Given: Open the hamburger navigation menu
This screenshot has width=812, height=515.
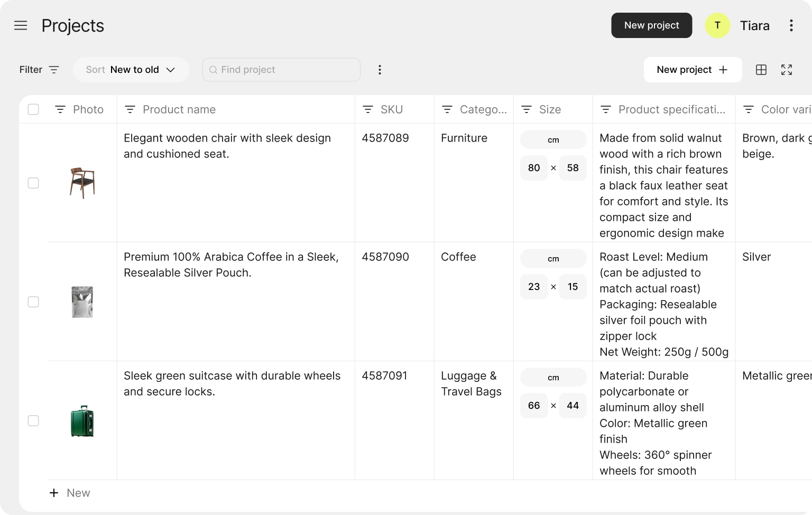Looking at the screenshot, I should coord(21,25).
